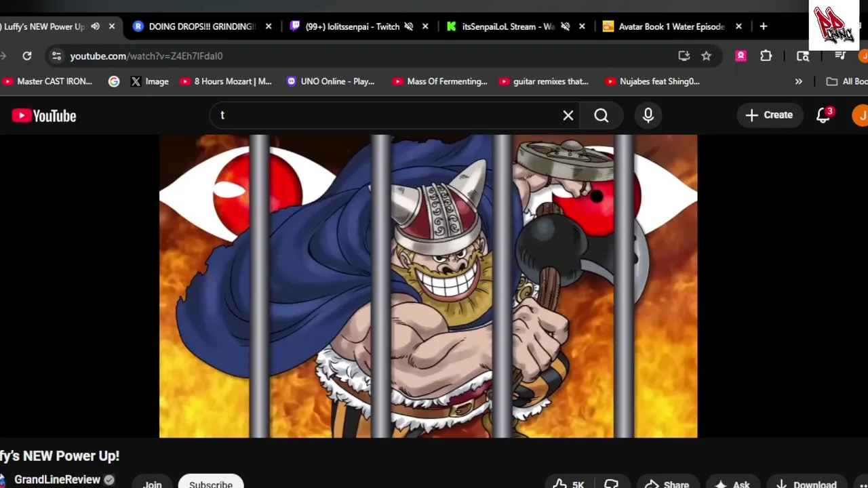Screen dimensions: 868x488
Task: Click the search magnifier button
Action: [601, 115]
